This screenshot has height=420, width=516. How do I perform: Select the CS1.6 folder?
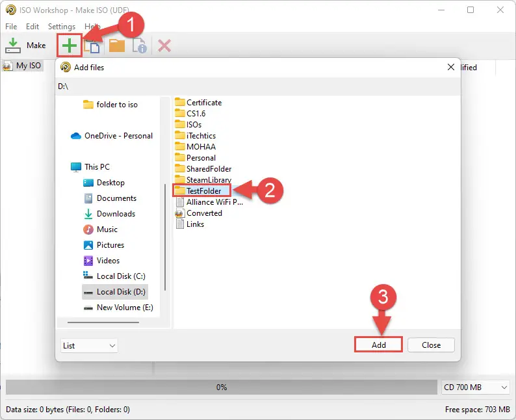click(190, 114)
